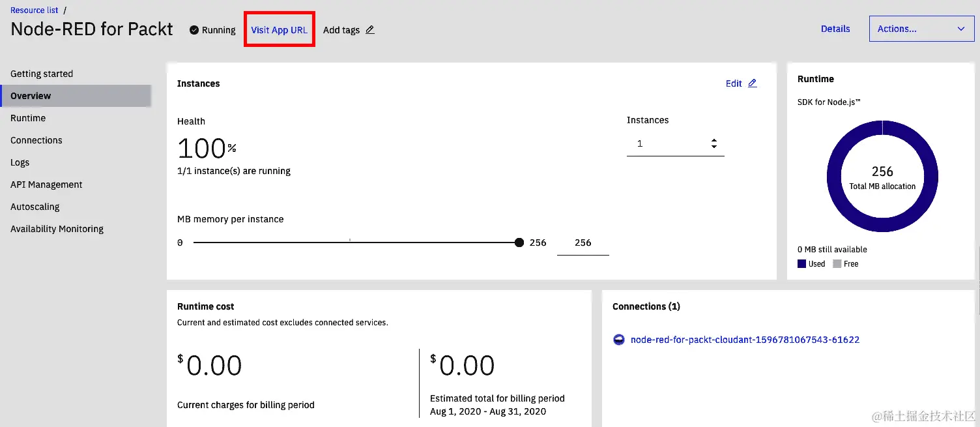Click the Add tags link
Viewport: 980px width, 427px height.
[341, 30]
